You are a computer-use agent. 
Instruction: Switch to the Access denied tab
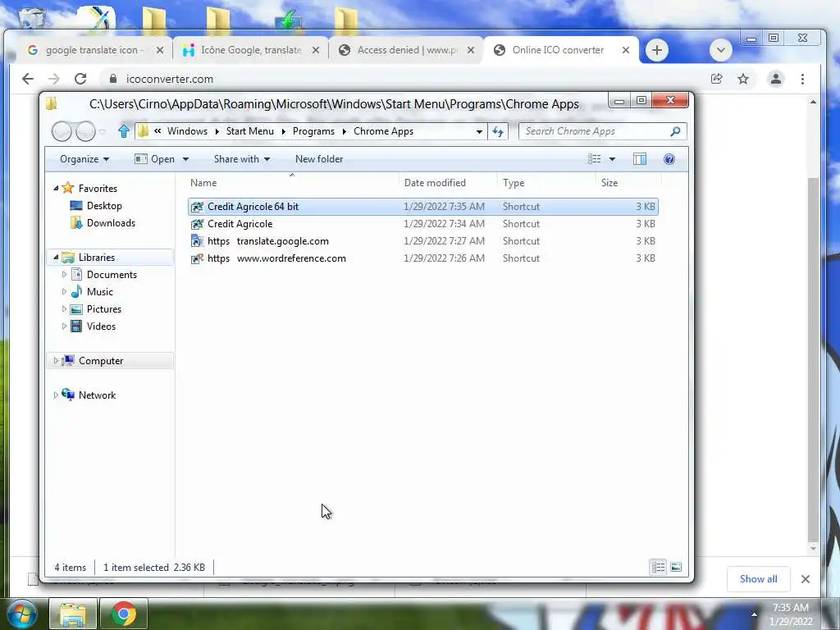click(x=406, y=50)
